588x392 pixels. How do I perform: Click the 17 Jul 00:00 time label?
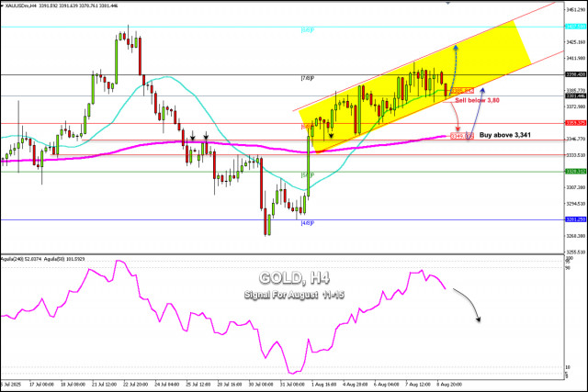41,385
